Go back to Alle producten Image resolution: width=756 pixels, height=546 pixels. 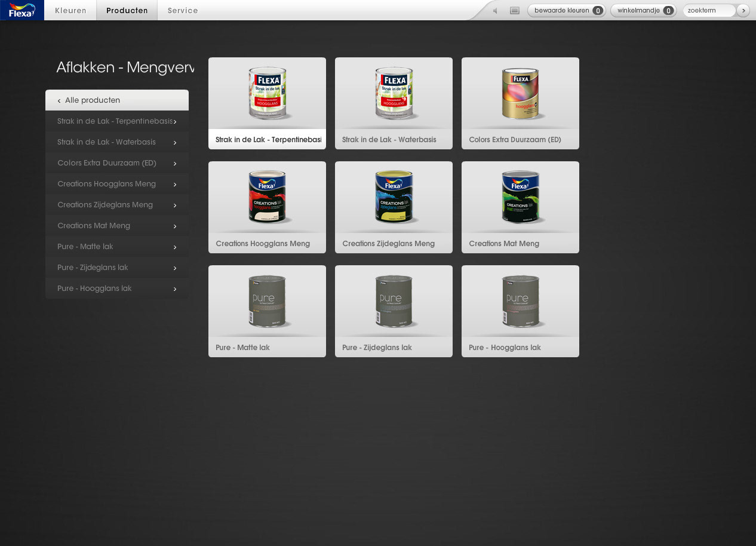click(x=117, y=100)
